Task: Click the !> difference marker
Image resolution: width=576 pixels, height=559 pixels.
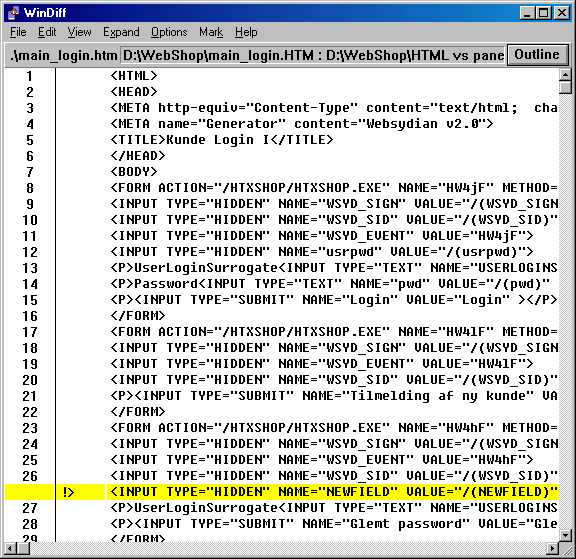Action: coord(69,492)
